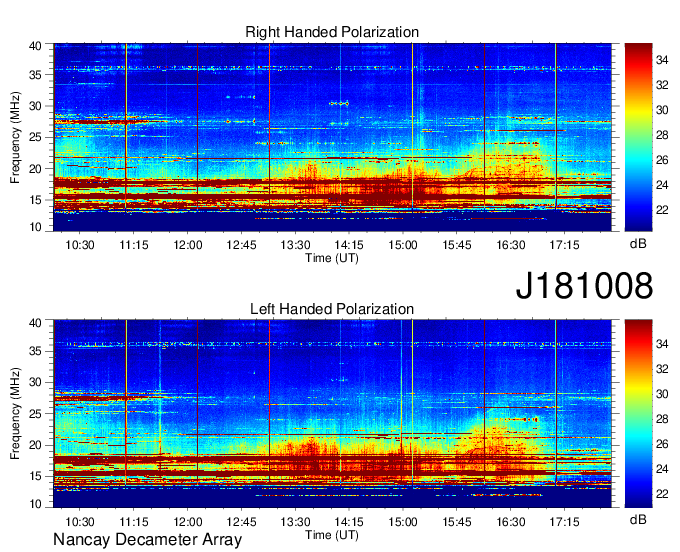
Task: Click the 32 dB tick on upper colorbar
Action: [662, 85]
